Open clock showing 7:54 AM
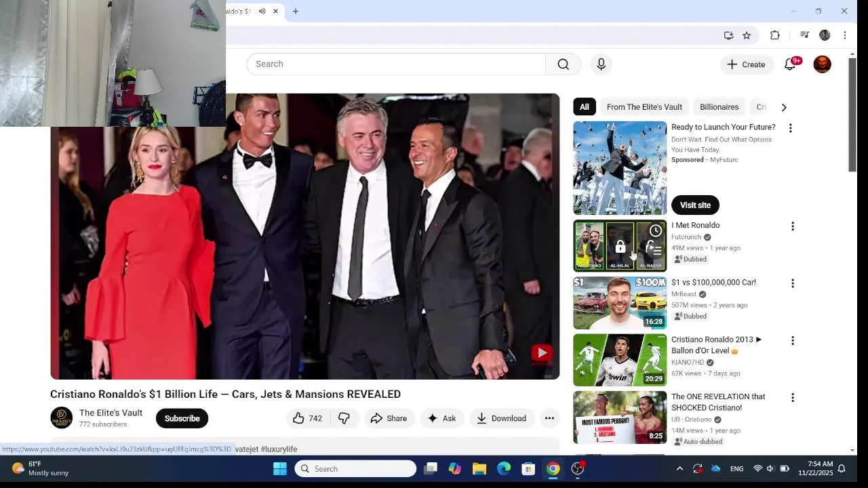 click(815, 468)
